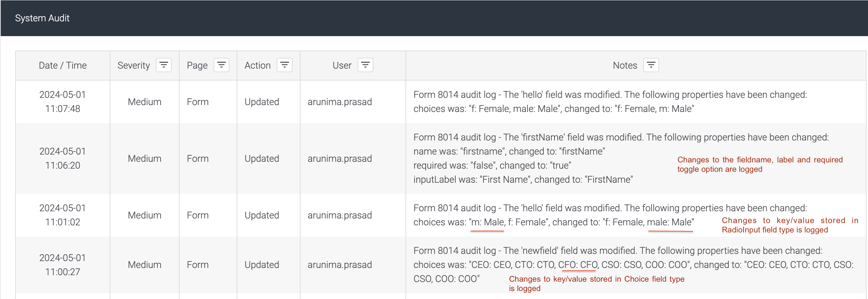Click the Page column header label
The image size is (868, 299).
197,65
